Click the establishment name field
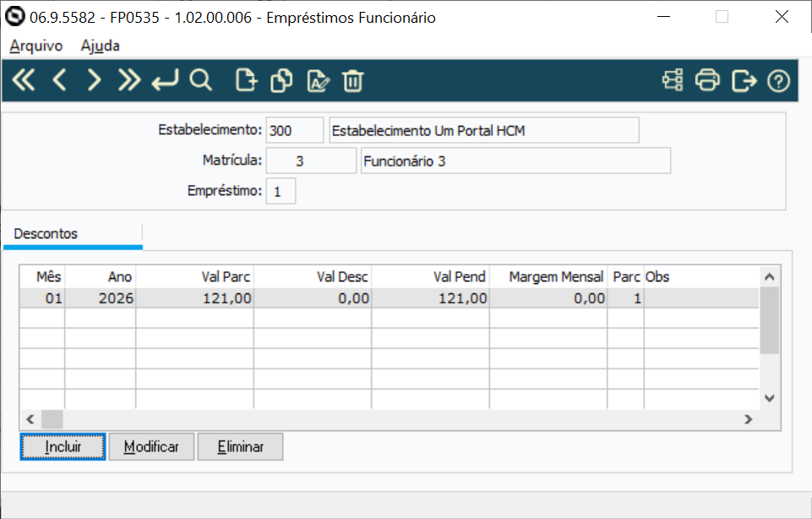The height and width of the screenshot is (519, 812). click(x=484, y=130)
